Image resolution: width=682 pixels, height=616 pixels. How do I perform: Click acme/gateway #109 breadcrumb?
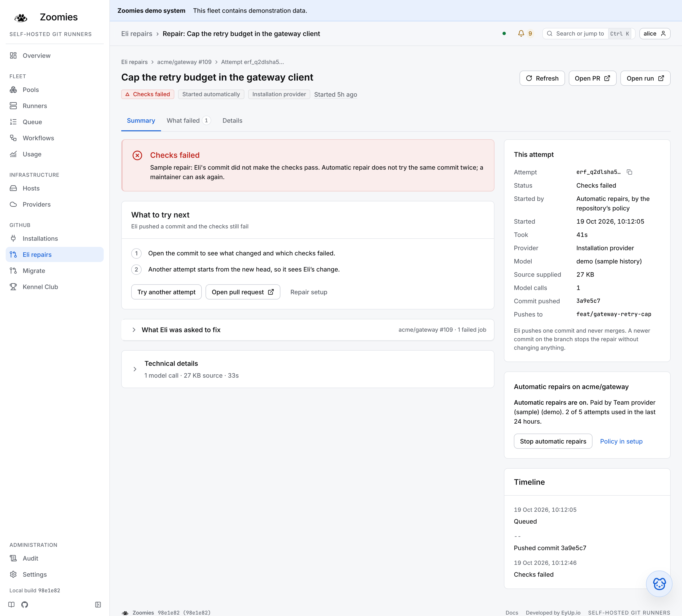(184, 62)
